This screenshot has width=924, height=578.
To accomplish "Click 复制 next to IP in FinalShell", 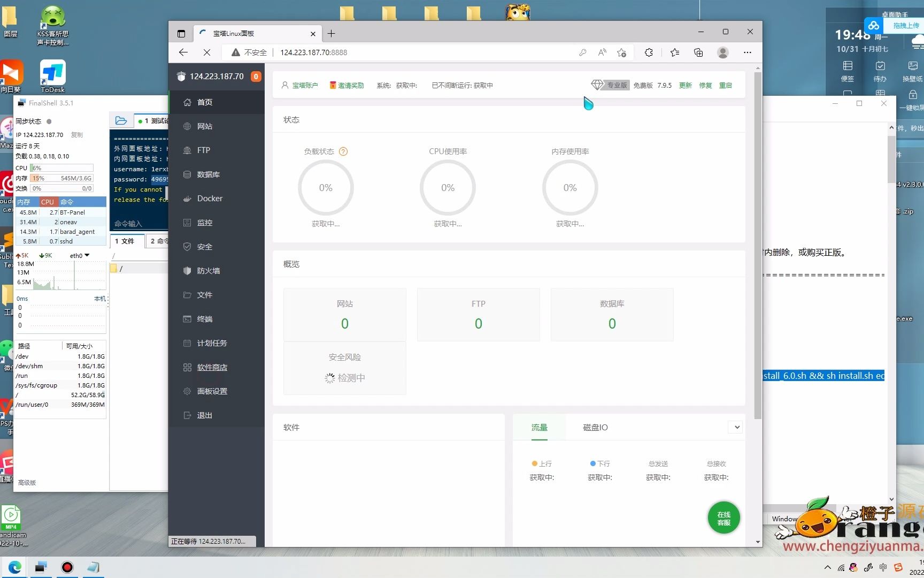I will pyautogui.click(x=77, y=135).
